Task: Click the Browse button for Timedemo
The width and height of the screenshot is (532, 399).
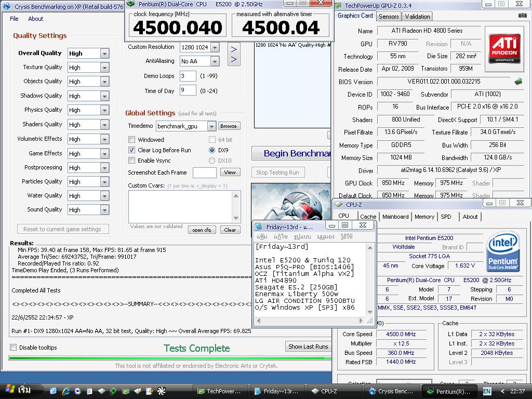Action: point(229,126)
